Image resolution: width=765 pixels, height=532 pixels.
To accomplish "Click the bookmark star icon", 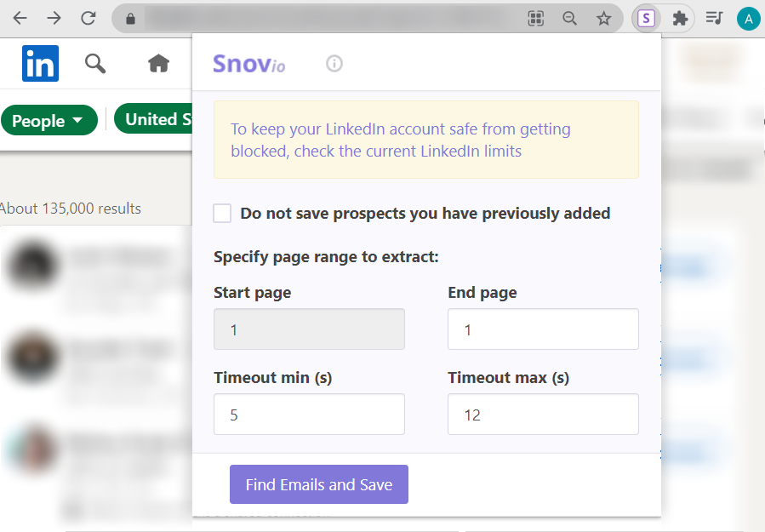I will pos(603,18).
